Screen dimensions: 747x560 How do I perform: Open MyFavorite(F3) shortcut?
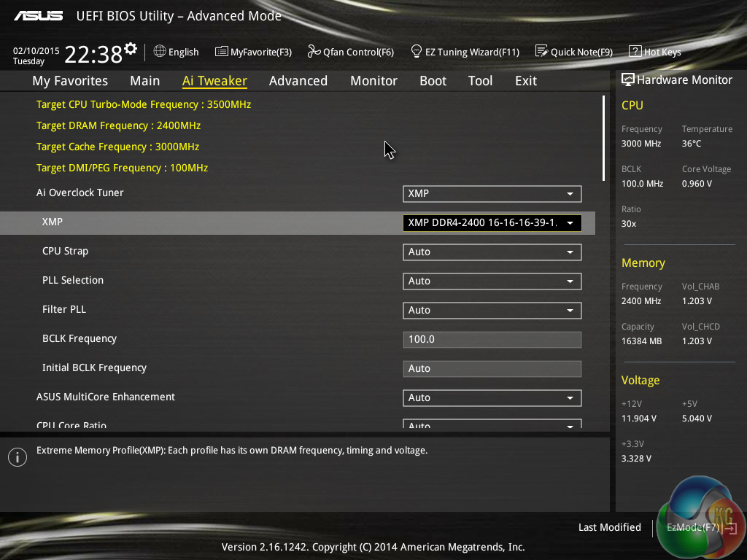261,52
